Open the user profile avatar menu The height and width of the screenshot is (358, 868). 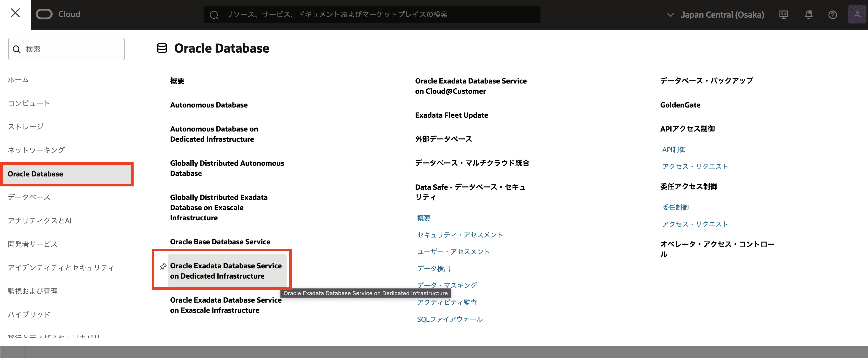tap(857, 15)
